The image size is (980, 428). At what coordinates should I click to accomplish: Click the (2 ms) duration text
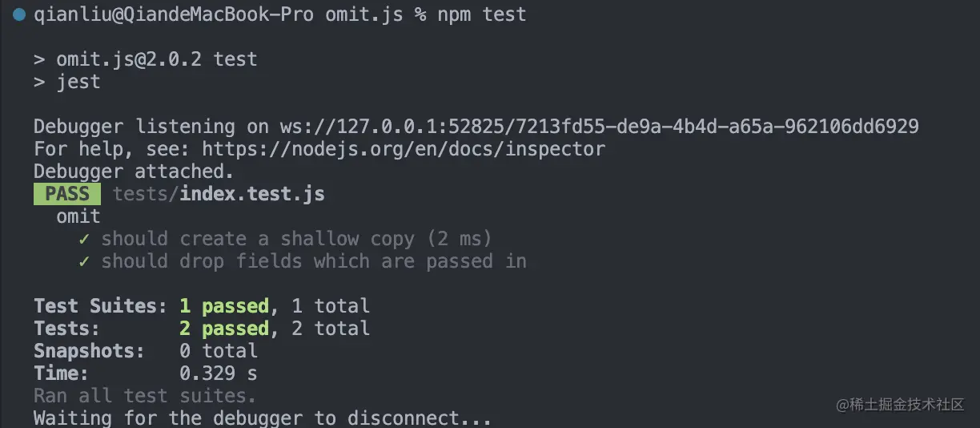tap(459, 238)
